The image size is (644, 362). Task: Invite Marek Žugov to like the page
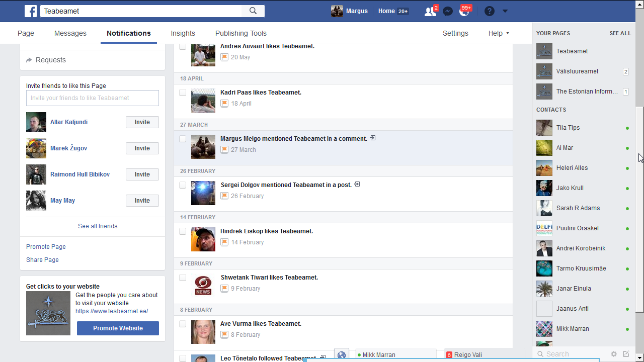142,148
